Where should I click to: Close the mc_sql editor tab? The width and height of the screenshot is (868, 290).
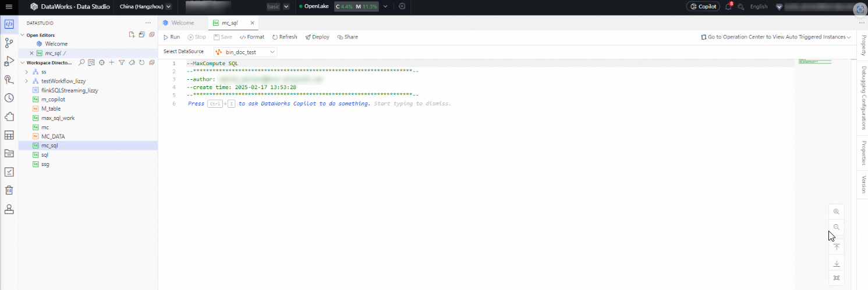pyautogui.click(x=252, y=23)
